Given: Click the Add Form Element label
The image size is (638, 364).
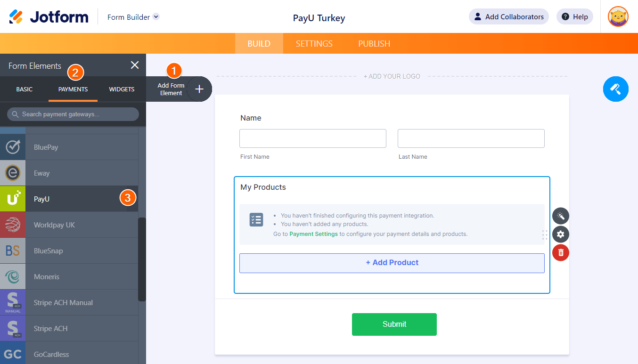Looking at the screenshot, I should tap(171, 89).
